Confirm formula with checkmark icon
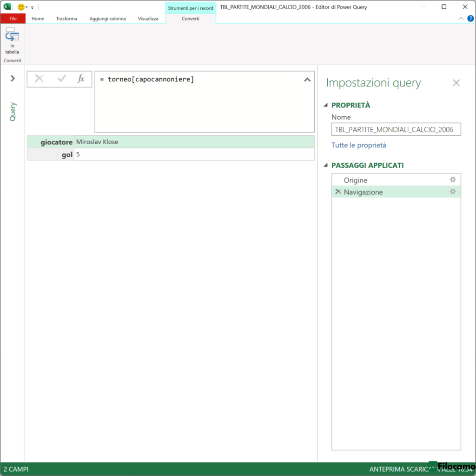This screenshot has width=476, height=476. [x=62, y=79]
